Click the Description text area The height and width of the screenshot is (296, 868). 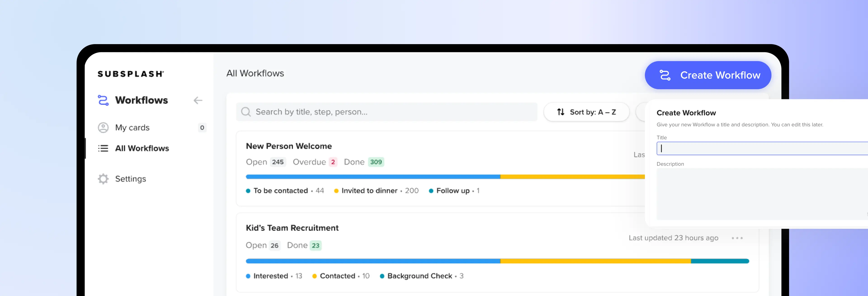tap(762, 194)
